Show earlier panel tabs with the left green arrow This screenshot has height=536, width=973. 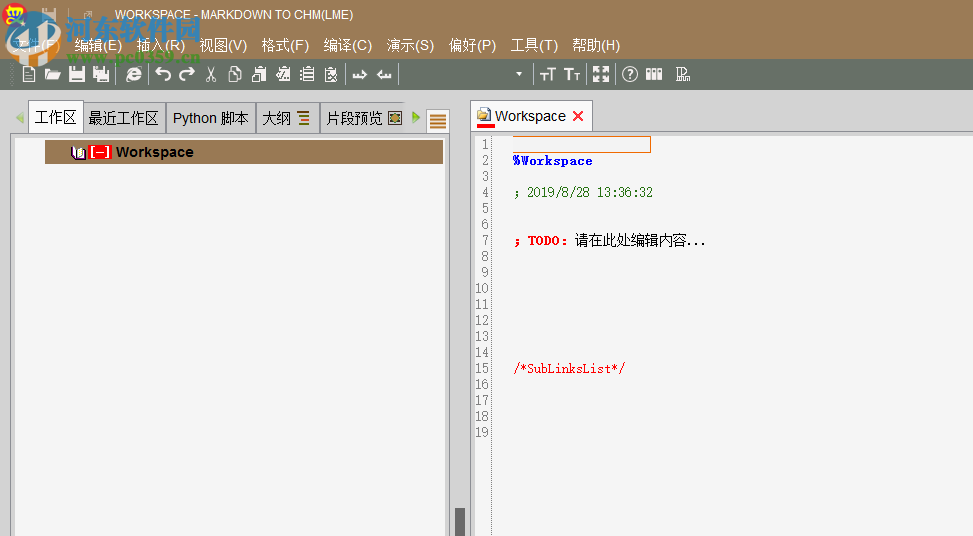[x=20, y=117]
